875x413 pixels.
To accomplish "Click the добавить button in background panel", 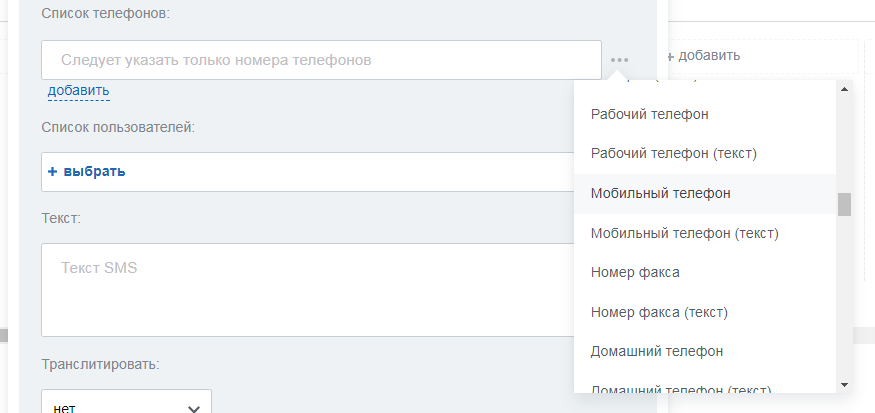I will (703, 55).
